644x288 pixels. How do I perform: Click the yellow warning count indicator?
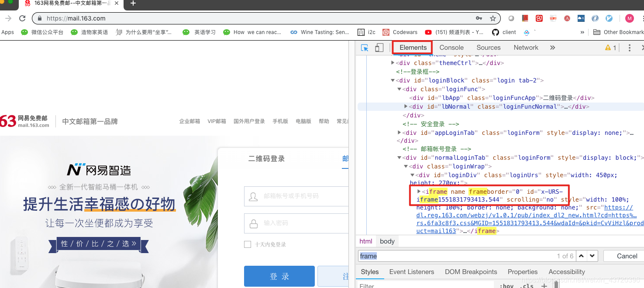coord(610,48)
